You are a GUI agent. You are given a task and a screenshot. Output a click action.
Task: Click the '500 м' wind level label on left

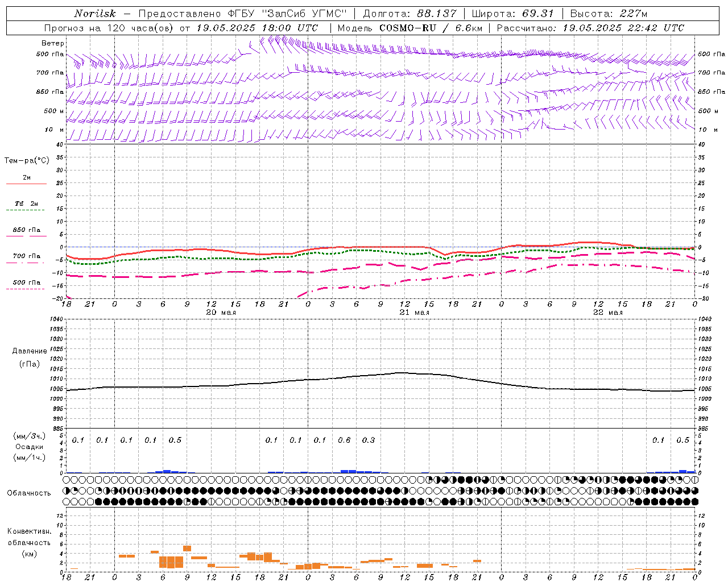click(x=54, y=111)
